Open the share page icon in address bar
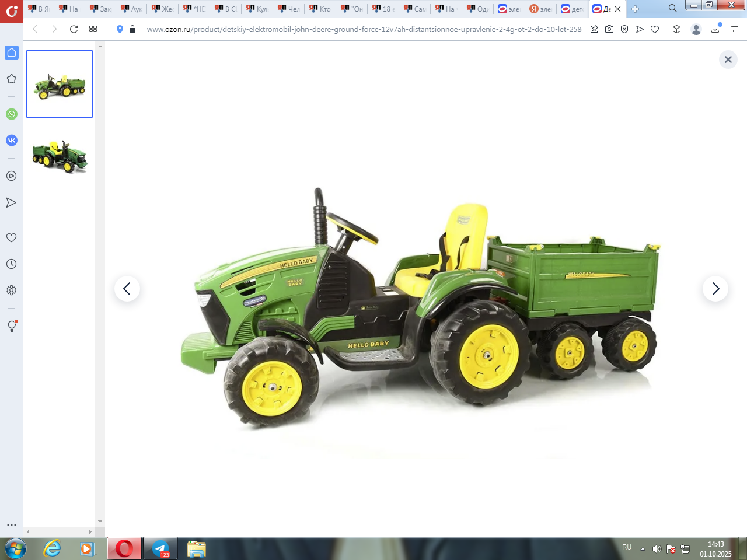Image resolution: width=747 pixels, height=560 pixels. (x=594, y=29)
